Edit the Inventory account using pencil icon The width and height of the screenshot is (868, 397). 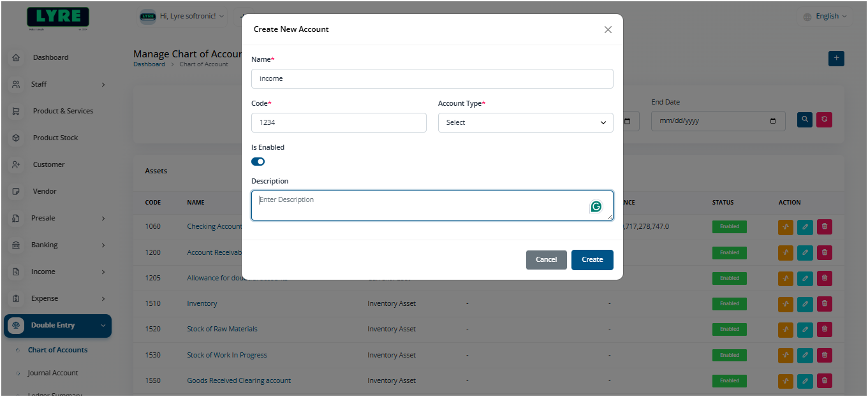pyautogui.click(x=805, y=303)
